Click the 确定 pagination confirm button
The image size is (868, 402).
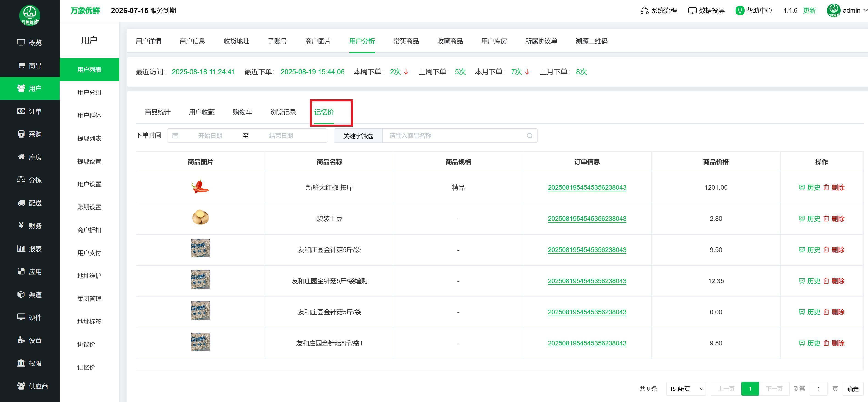853,388
